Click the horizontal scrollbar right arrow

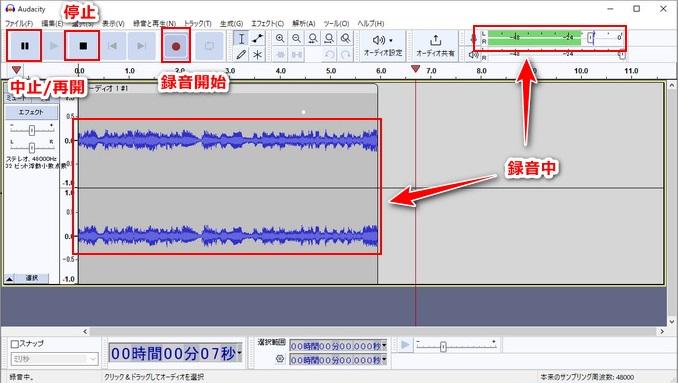(x=662, y=332)
